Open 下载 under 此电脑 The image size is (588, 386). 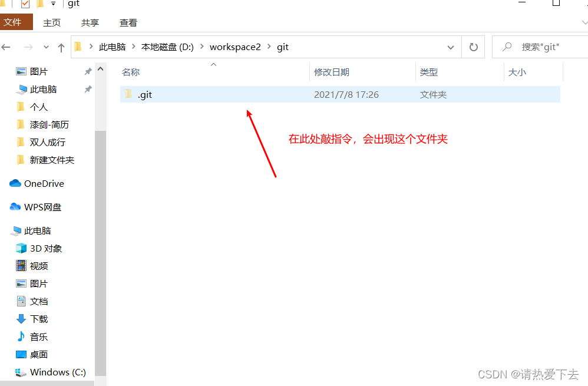[x=39, y=319]
